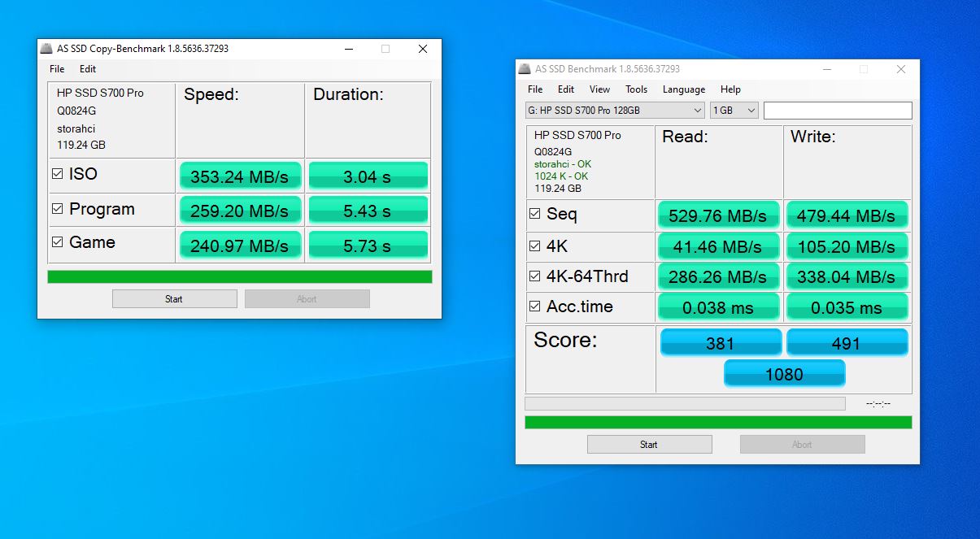
Task: Click the green progress bar in Copy-Benchmark
Action: (239, 277)
